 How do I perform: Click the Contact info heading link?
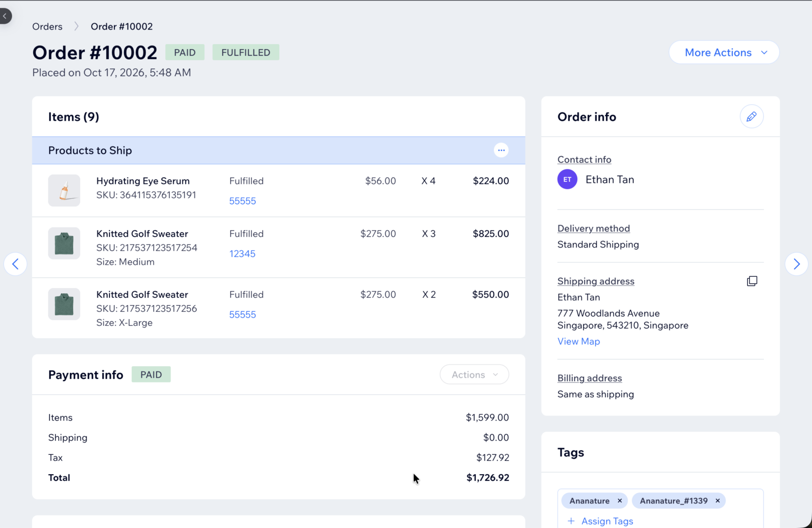[585, 160]
